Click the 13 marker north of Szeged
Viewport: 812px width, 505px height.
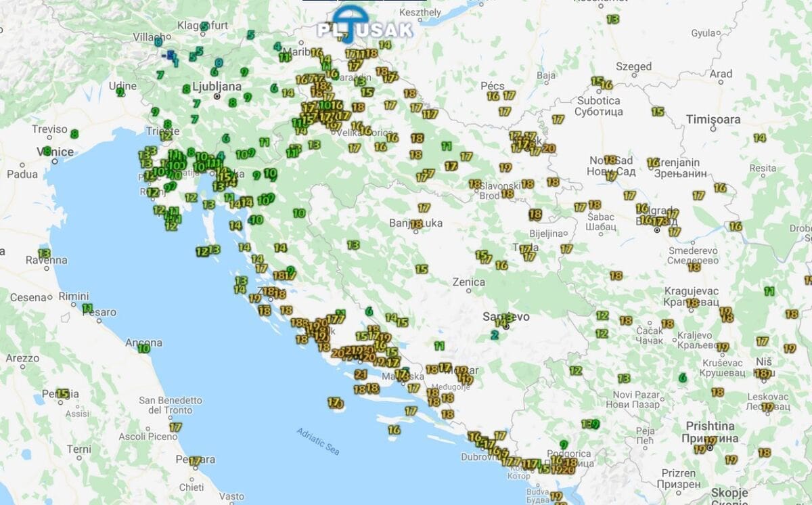(x=613, y=20)
